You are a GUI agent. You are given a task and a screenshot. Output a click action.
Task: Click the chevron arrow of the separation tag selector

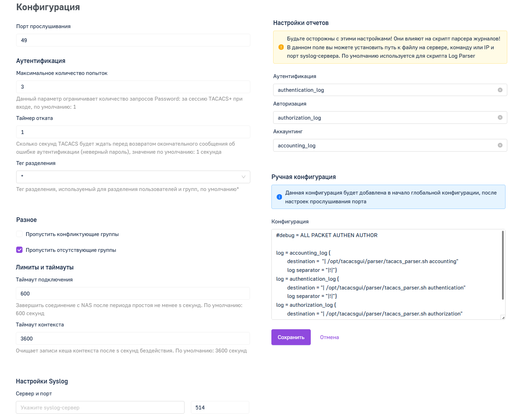pos(243,177)
